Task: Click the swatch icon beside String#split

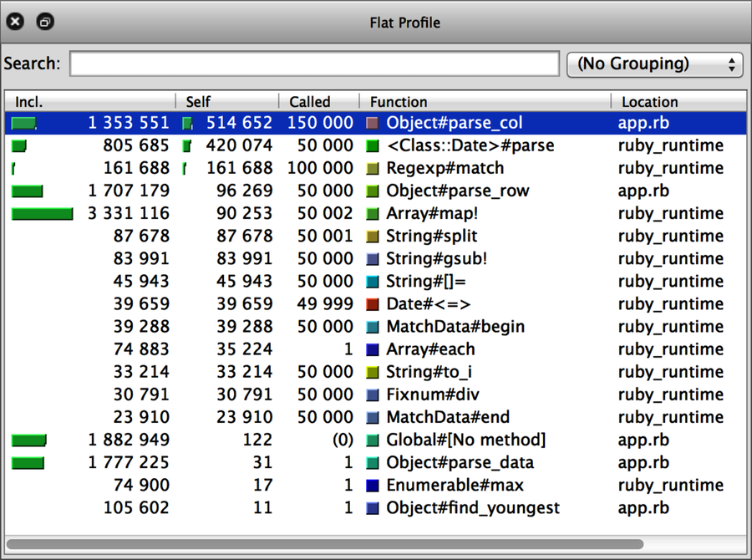Action: tap(372, 236)
